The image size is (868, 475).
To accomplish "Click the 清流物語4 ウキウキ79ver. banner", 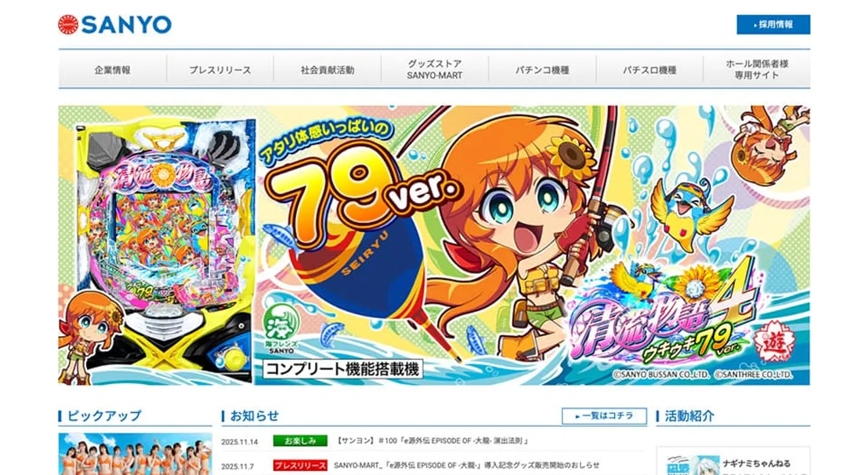I will pos(434,245).
